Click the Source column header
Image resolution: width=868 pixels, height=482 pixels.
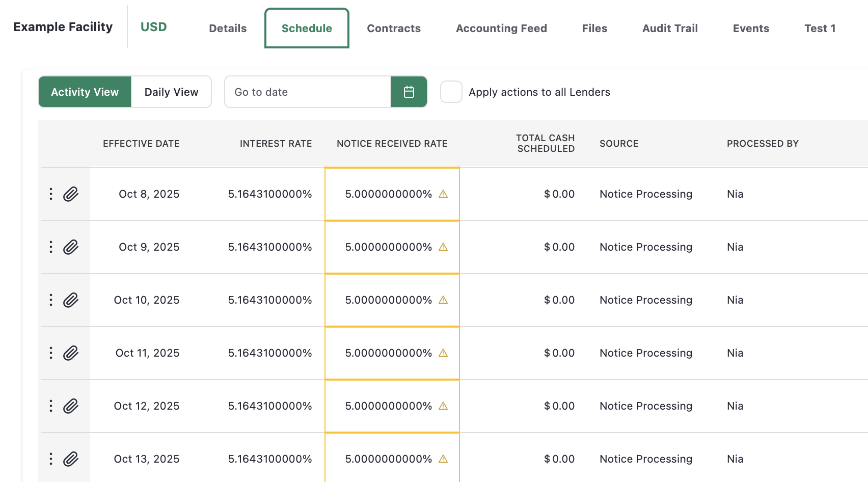click(619, 144)
